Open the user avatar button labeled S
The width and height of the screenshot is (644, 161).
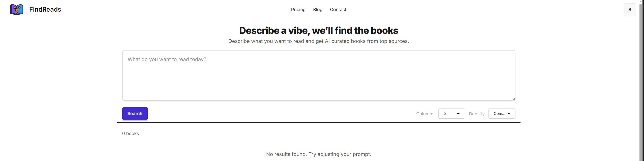[630, 10]
